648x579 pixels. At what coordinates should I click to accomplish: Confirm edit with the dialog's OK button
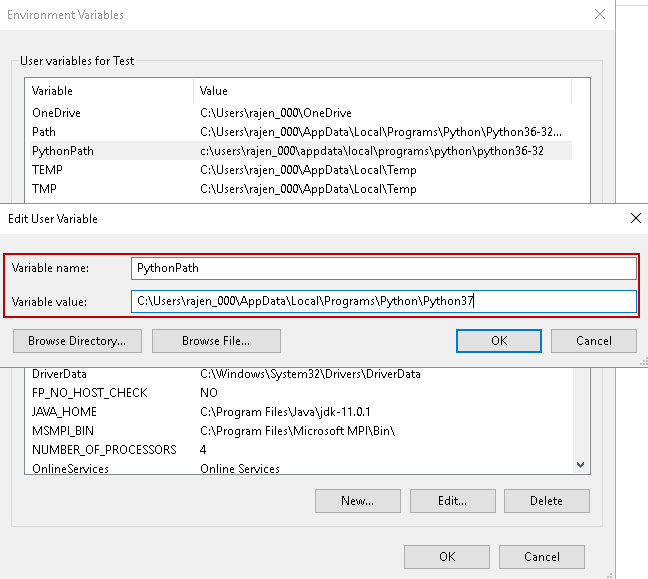[x=498, y=341]
